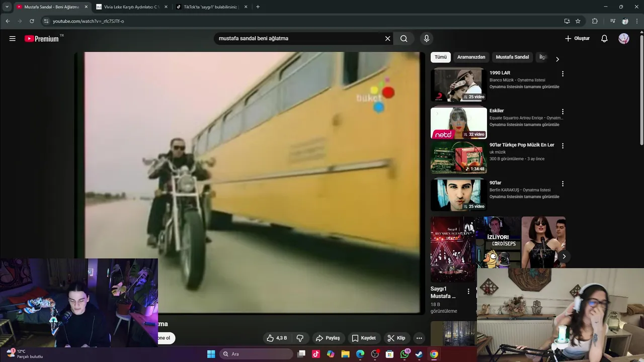Open a new browser tab
Image resolution: width=644 pixels, height=362 pixels.
point(258,7)
